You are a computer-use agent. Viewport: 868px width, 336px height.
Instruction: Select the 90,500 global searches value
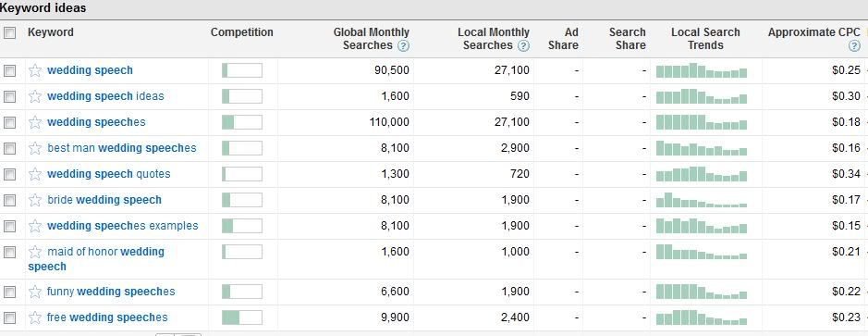tap(392, 70)
